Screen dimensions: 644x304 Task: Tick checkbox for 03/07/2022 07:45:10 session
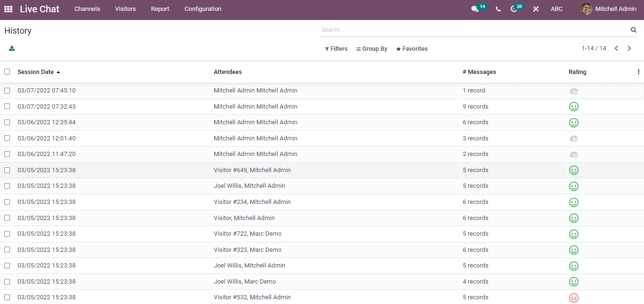pos(7,91)
